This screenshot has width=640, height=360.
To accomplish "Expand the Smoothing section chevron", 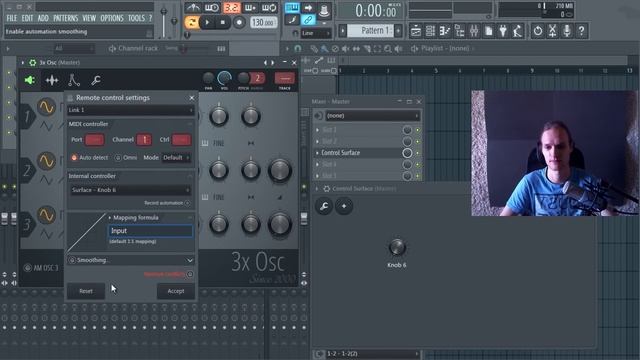I will tap(189, 260).
